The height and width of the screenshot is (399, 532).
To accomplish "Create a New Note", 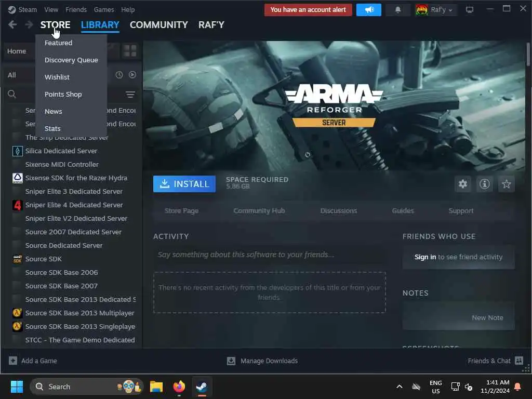I will click(487, 318).
